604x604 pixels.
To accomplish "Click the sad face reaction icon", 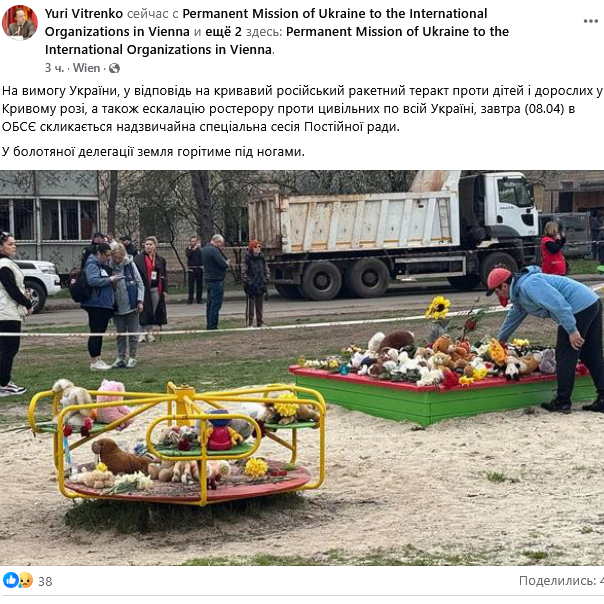I will 25,580.
